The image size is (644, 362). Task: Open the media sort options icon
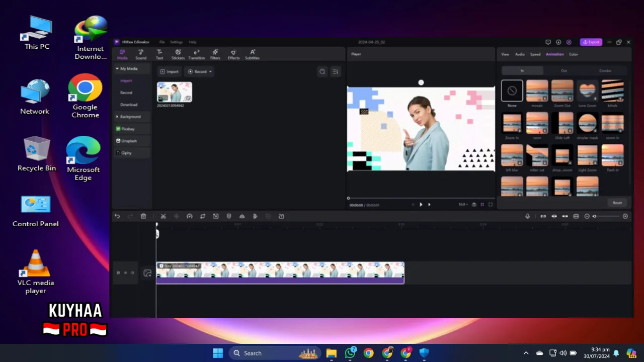point(335,71)
